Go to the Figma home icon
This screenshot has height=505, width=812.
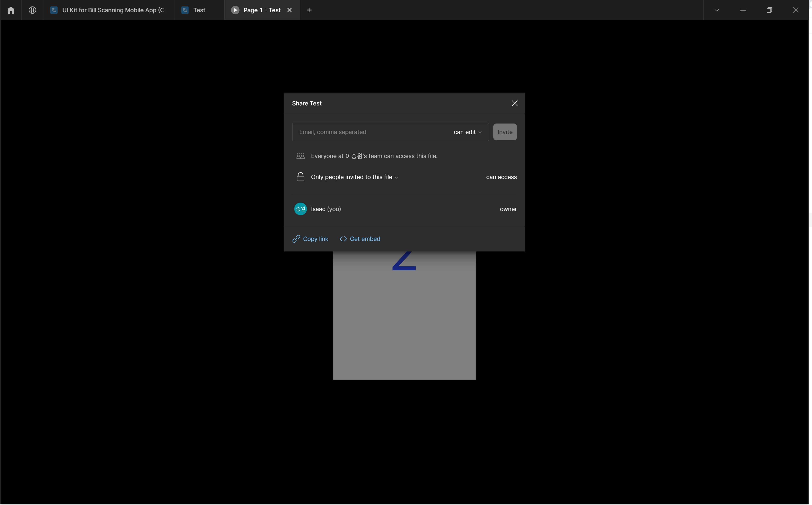click(x=11, y=10)
